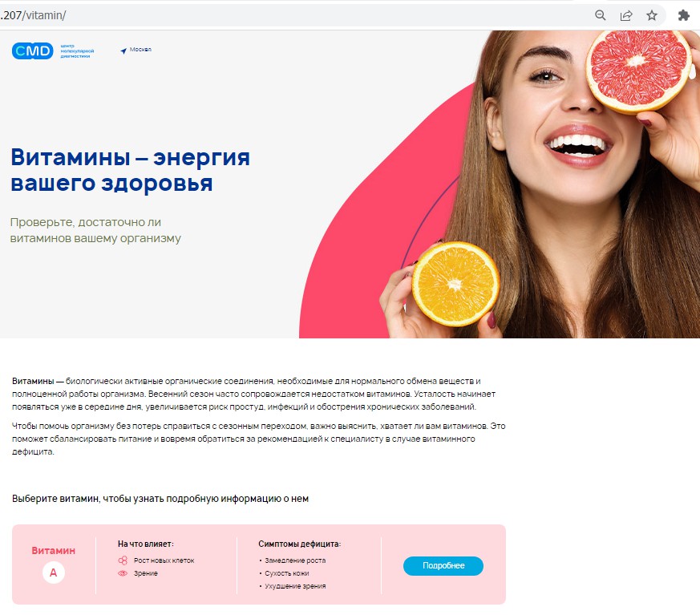Click the CMD logo
Image resolution: width=700 pixels, height=615 pixels.
[x=33, y=51]
